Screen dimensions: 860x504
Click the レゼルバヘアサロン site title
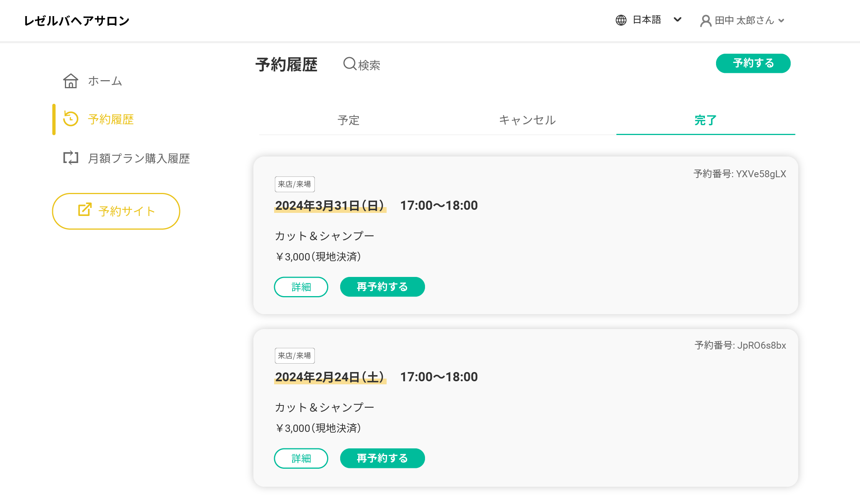pos(77,21)
